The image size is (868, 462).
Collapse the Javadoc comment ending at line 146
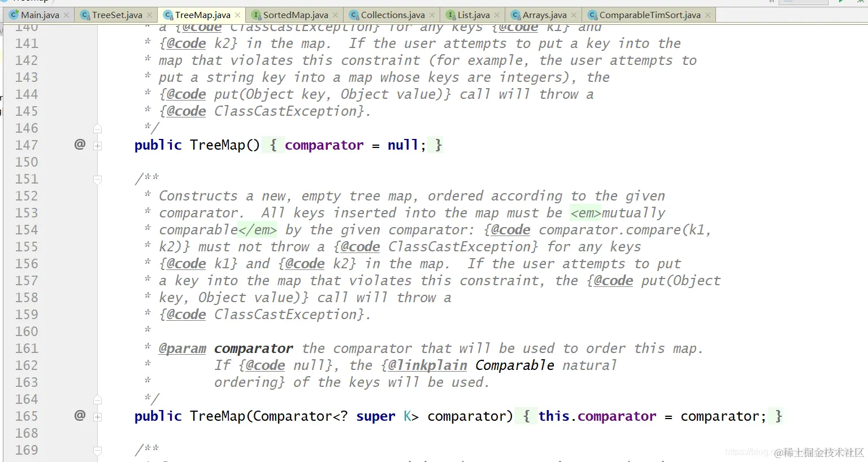pyautogui.click(x=97, y=128)
